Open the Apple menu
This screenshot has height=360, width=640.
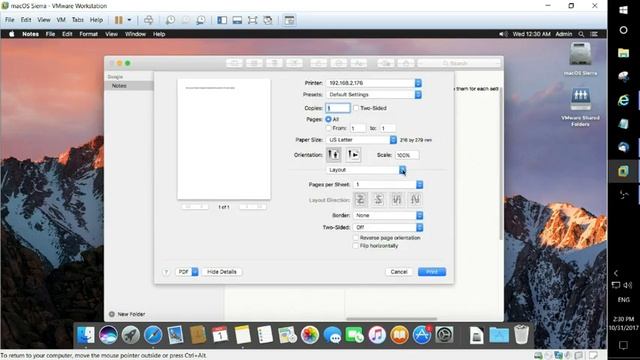point(11,34)
